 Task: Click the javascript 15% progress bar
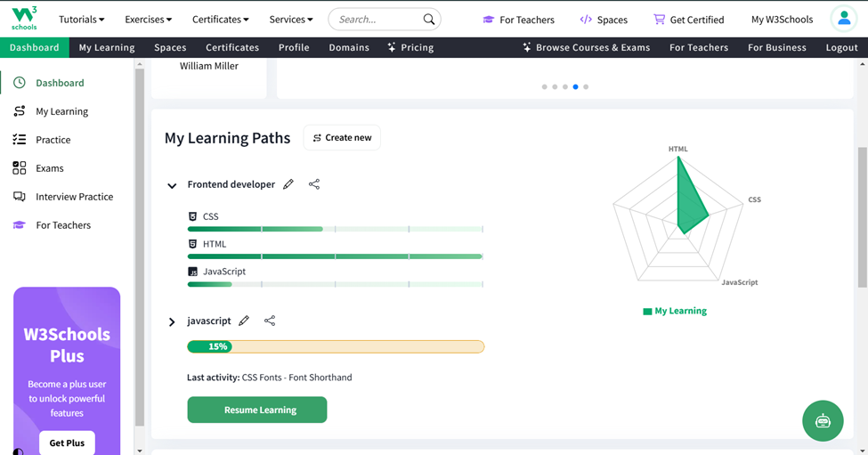click(x=336, y=346)
